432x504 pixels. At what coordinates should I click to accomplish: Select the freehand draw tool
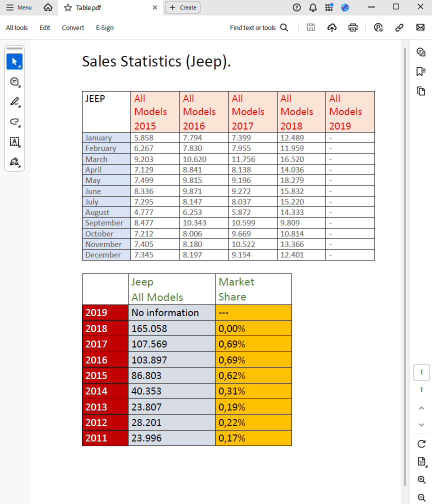click(x=14, y=121)
